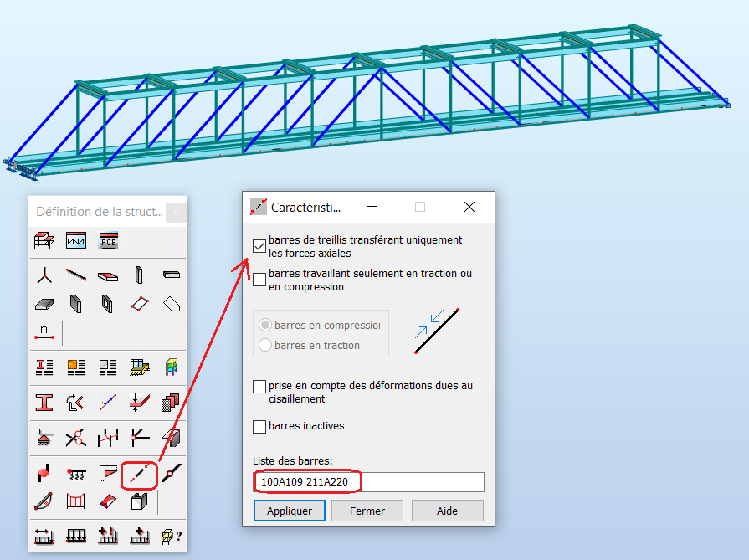Screen dimensions: 749x560
Task: Open the Aide help dialog
Action: [448, 510]
